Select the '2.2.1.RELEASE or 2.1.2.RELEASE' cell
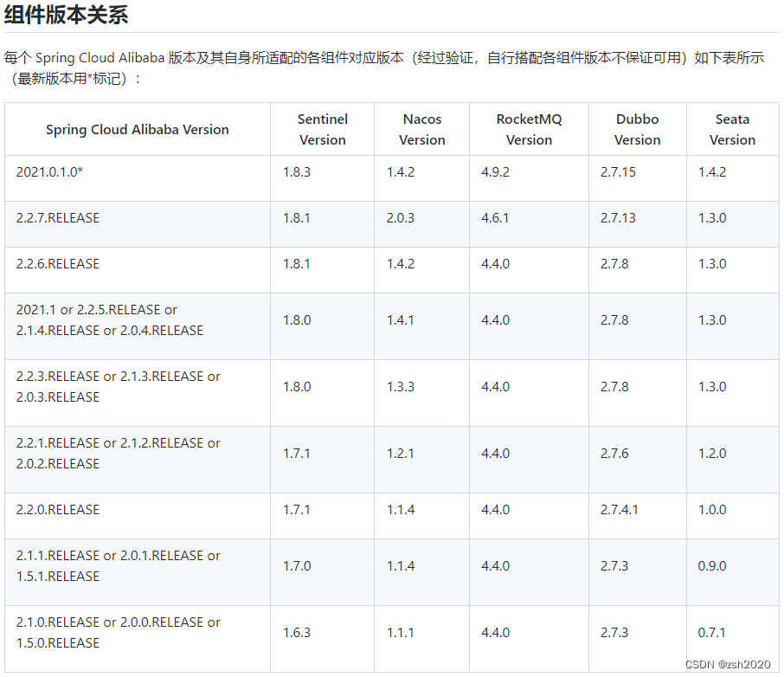The image size is (784, 677). click(x=138, y=460)
